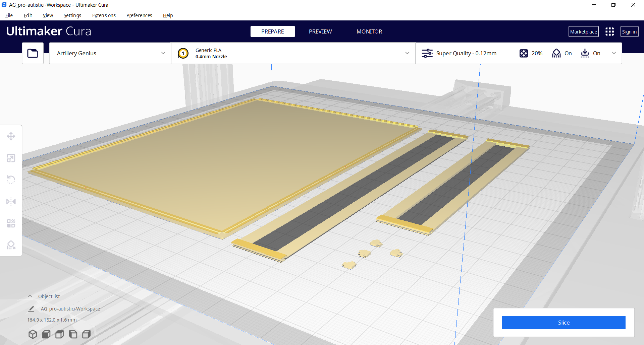This screenshot has width=644, height=345.
Task: Click the build plate adhesion icon
Action: coord(585,53)
